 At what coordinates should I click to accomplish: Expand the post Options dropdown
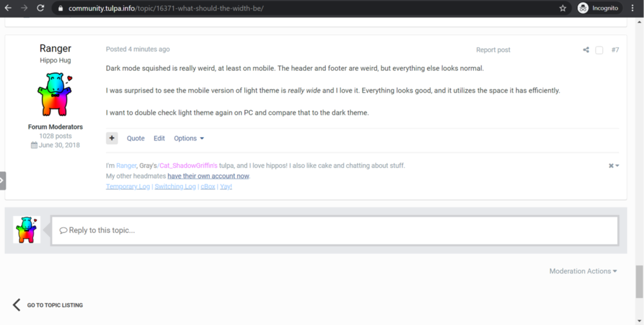189,138
